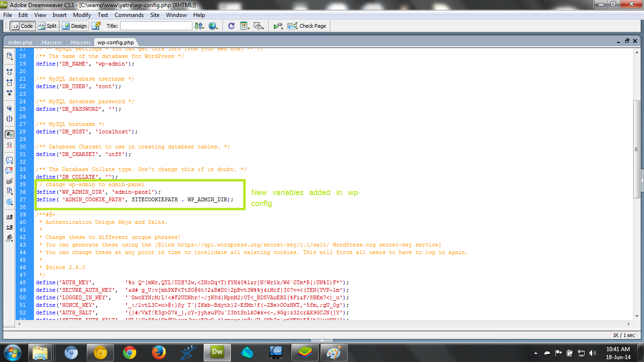Open the Visual Aids dropdown
This screenshot has width=644, height=362.
258,26
